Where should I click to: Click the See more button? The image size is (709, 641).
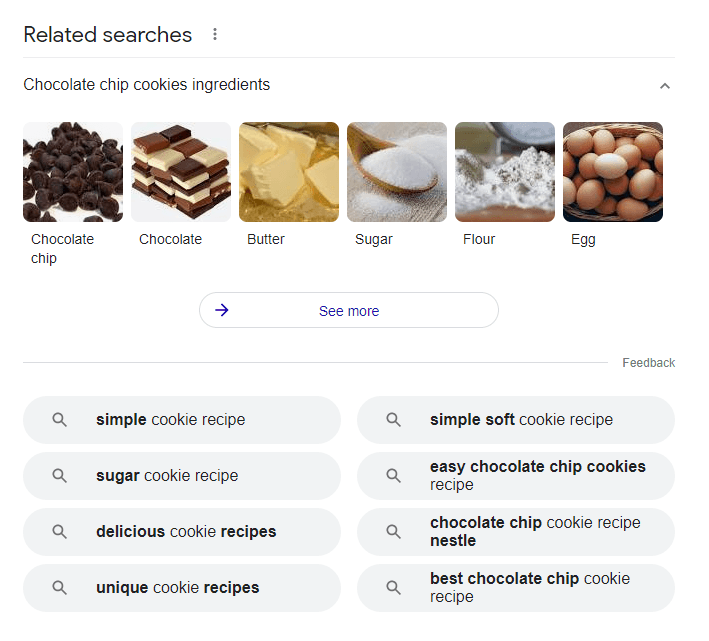pos(349,311)
